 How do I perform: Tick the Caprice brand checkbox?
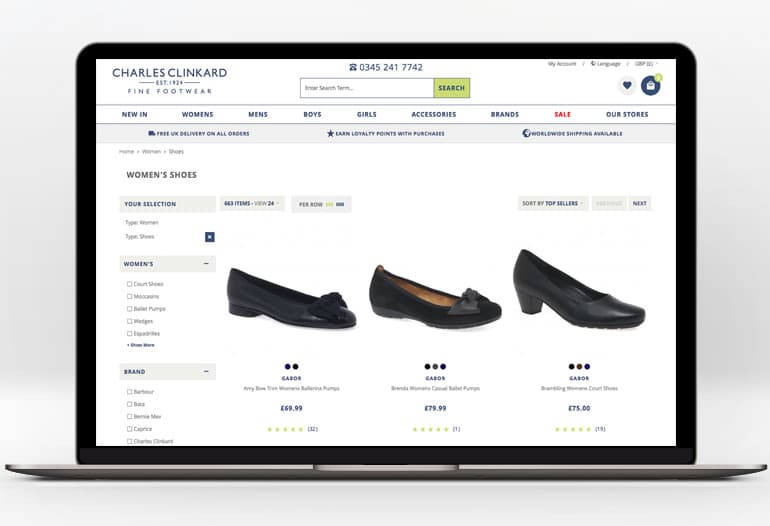click(x=130, y=428)
